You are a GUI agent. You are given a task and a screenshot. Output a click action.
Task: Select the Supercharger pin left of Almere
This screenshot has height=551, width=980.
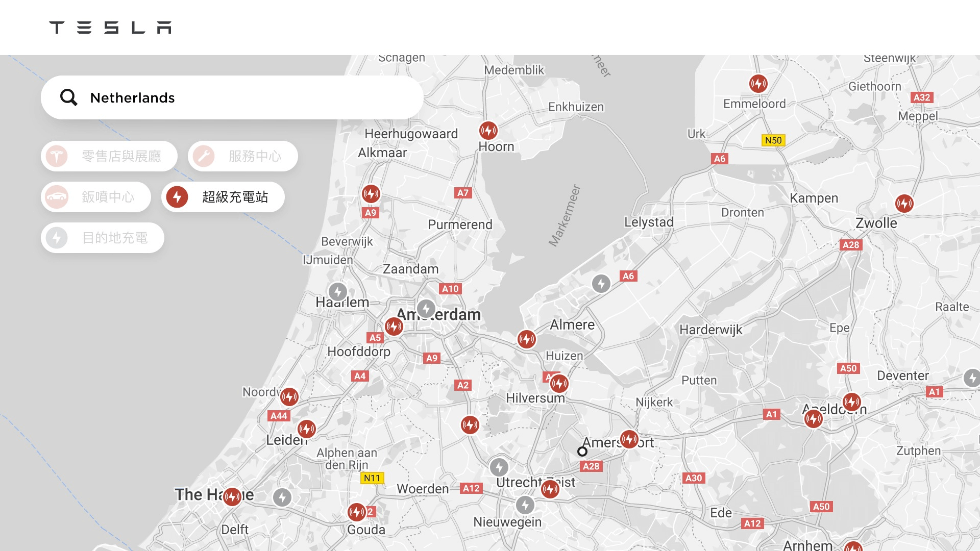click(x=527, y=339)
